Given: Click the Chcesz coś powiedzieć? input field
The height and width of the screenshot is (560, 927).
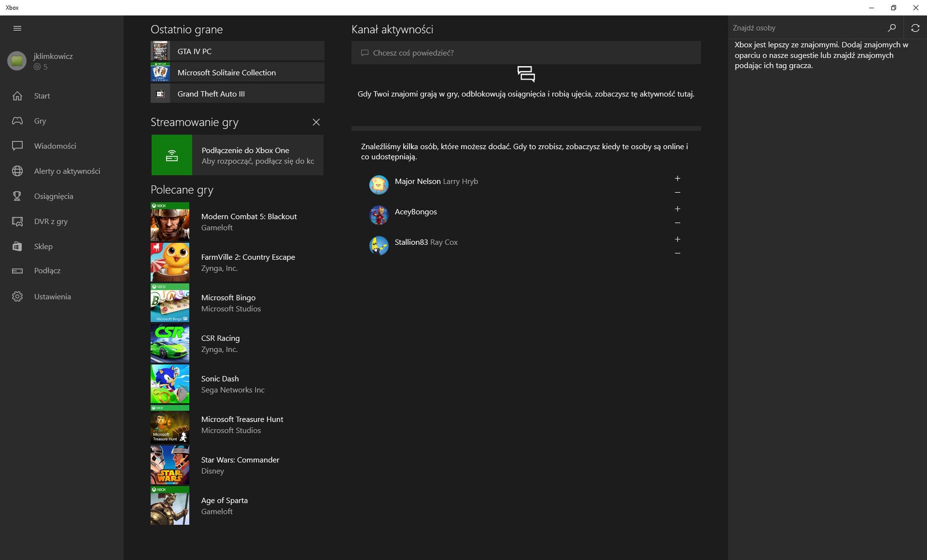Looking at the screenshot, I should pos(526,53).
